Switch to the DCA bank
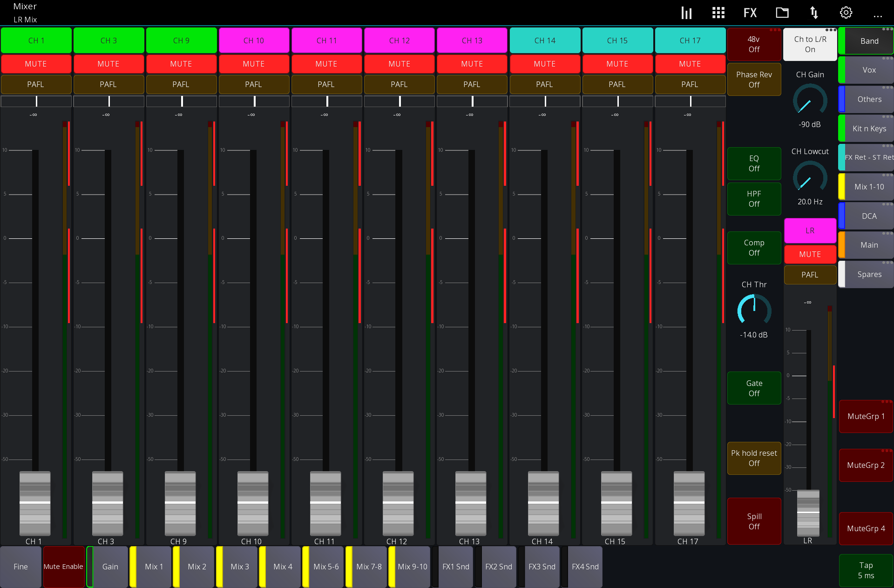This screenshot has width=894, height=588. point(868,216)
